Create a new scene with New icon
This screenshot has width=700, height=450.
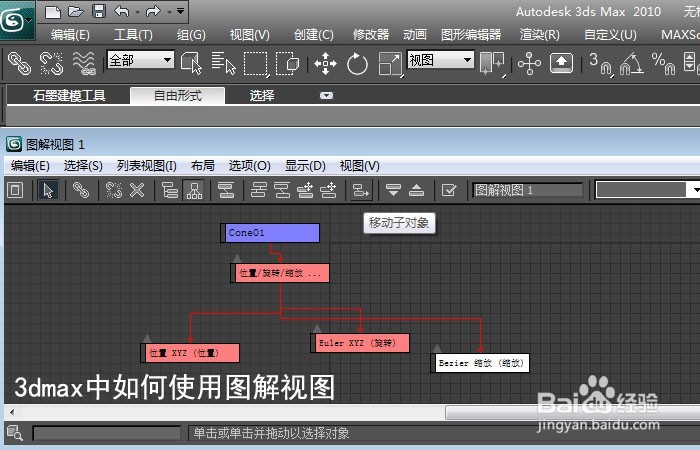53,12
